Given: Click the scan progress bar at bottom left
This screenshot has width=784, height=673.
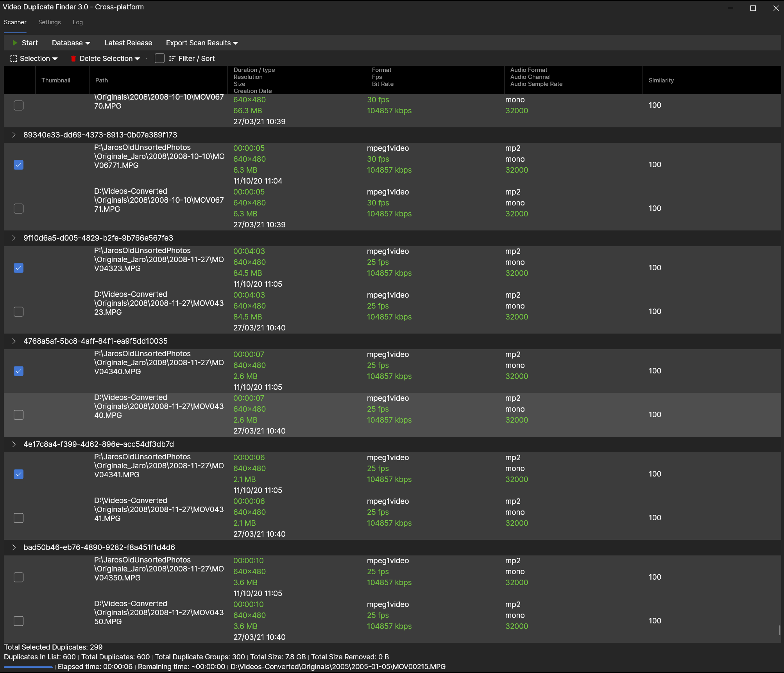Looking at the screenshot, I should point(27,667).
